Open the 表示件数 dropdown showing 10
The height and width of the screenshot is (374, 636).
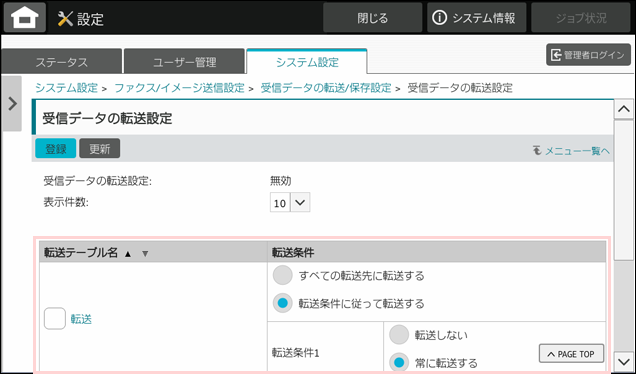290,202
